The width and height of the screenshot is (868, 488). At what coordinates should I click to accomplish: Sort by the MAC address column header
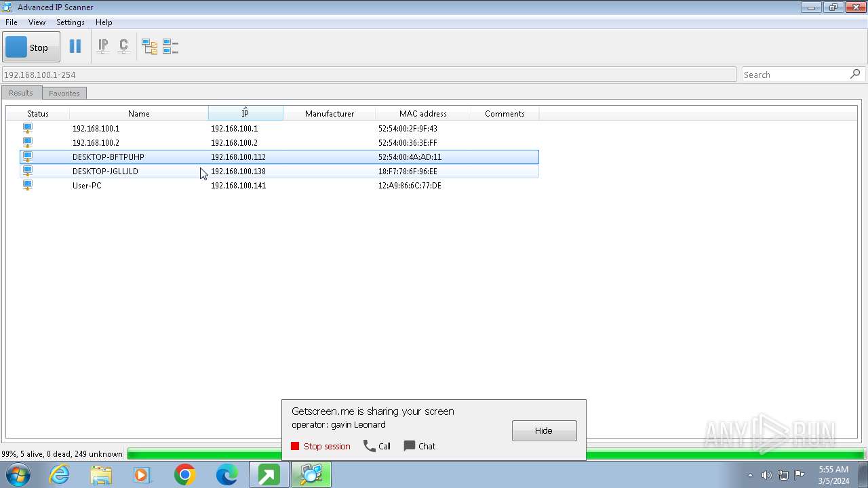tap(423, 114)
